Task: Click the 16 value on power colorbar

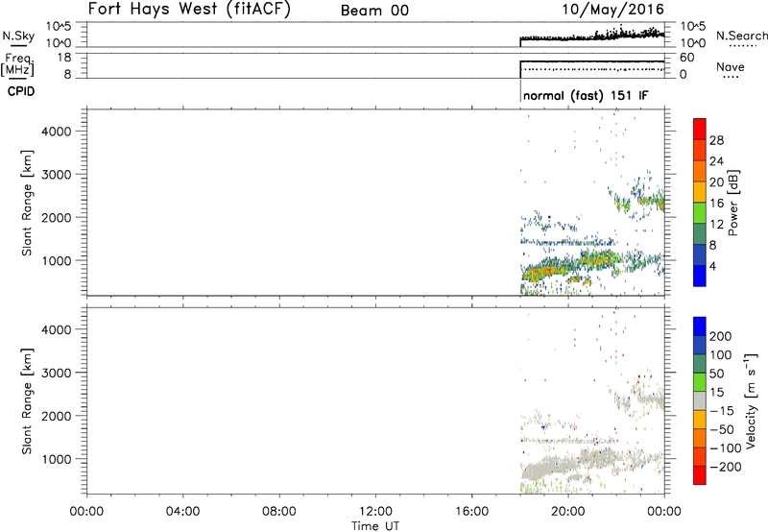Action: click(716, 204)
